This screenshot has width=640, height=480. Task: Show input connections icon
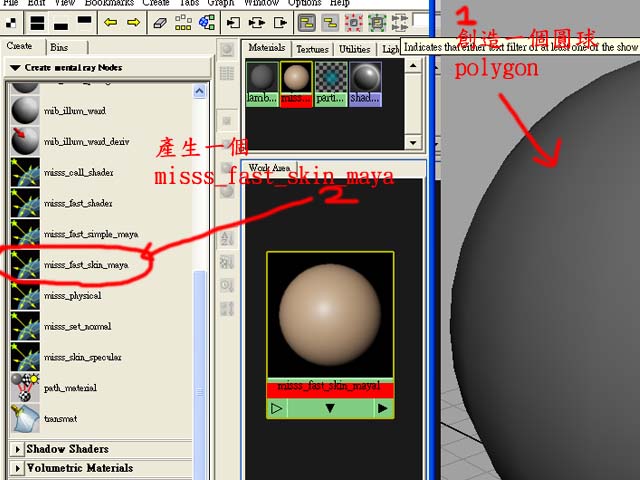(x=233, y=22)
